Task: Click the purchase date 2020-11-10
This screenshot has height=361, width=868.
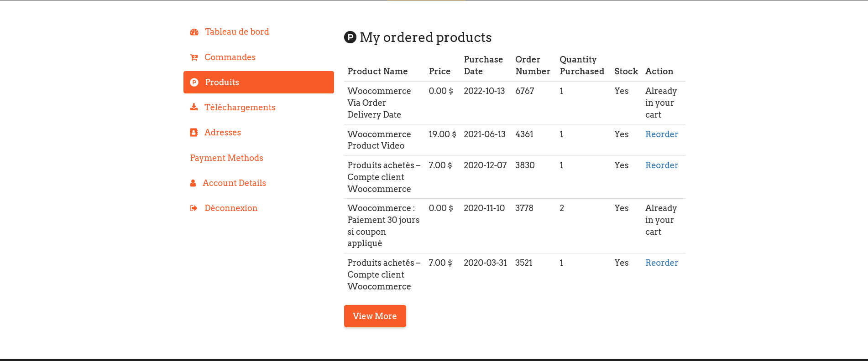Action: (x=484, y=208)
